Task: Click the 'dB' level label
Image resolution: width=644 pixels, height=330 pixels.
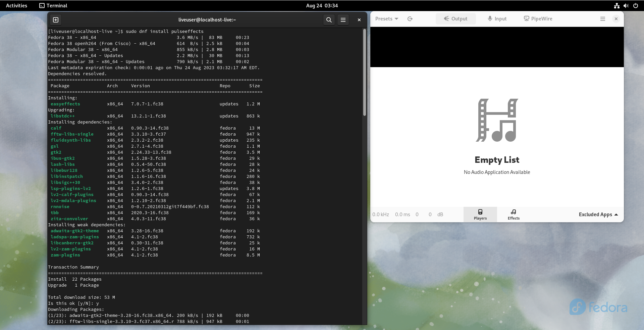Action: [440, 215]
